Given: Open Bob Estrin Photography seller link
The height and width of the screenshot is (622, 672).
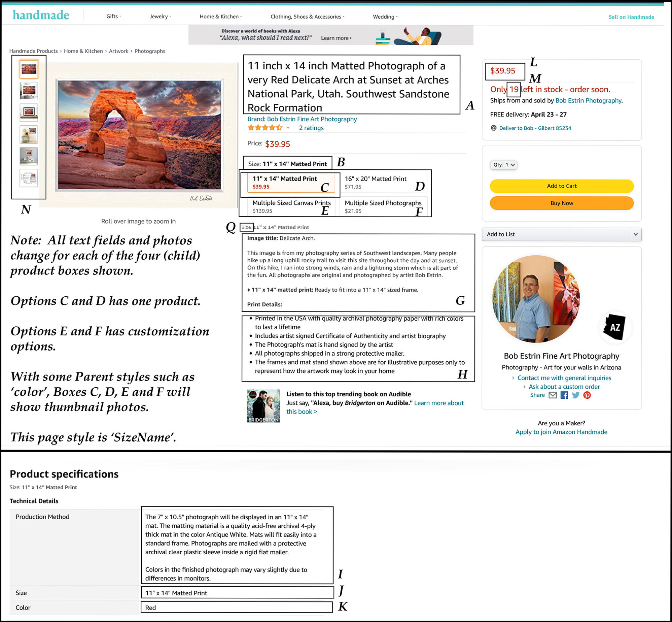Looking at the screenshot, I should point(588,100).
